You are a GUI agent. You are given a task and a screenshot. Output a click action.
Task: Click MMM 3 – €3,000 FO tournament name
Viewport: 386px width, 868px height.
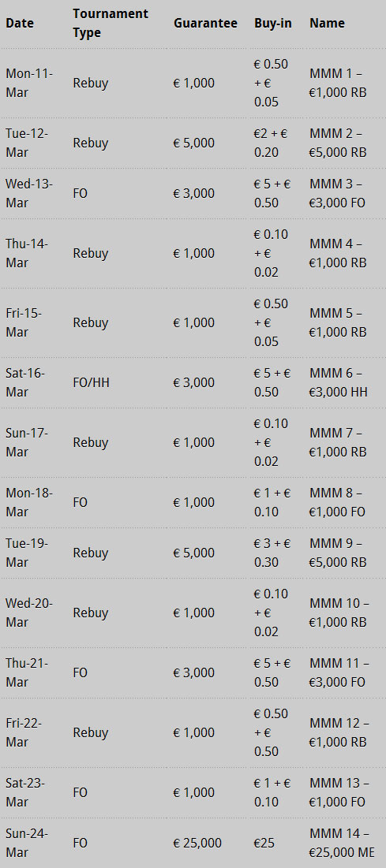(x=337, y=193)
